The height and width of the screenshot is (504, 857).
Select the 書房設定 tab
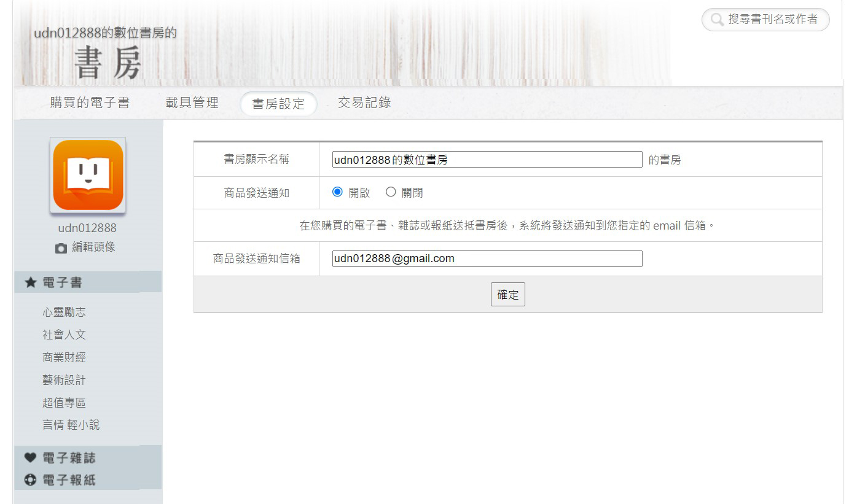tap(278, 104)
